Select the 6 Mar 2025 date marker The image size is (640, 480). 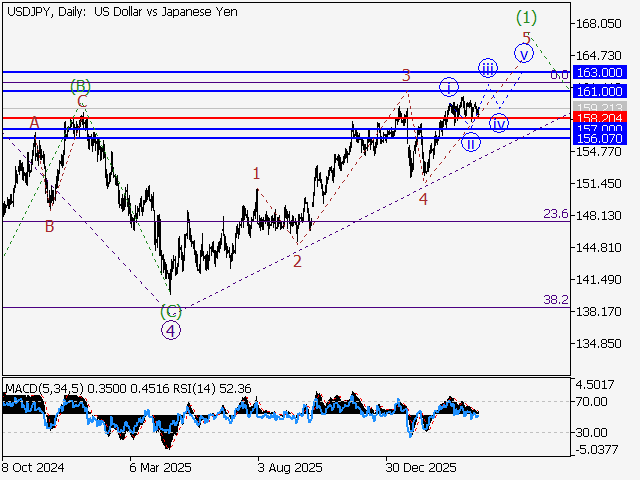[159, 467]
